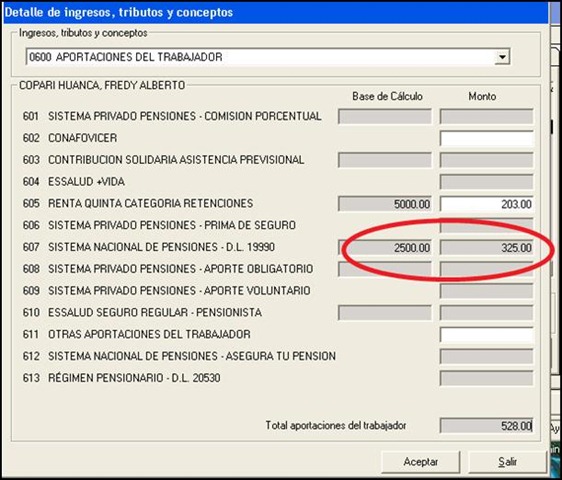Image resolution: width=562 pixels, height=480 pixels.
Task: Click the label 602 CONAFOVICER
Action: [x=70, y=138]
